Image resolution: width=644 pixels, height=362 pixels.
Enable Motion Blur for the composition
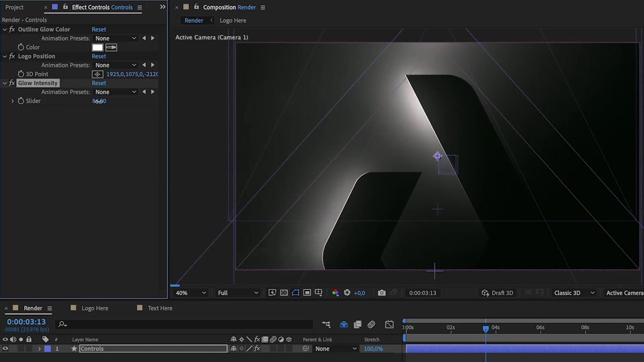(371, 324)
